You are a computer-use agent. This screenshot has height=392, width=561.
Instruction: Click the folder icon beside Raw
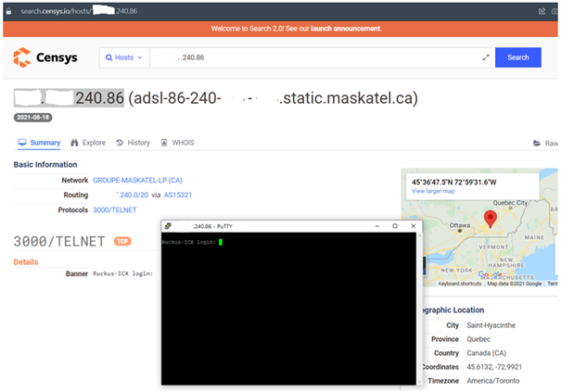tap(537, 144)
